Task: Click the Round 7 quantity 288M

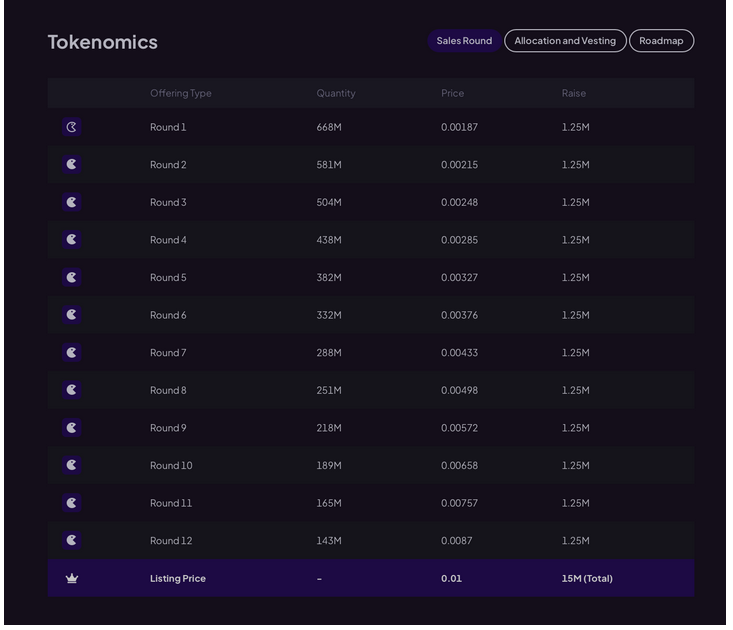Action: tap(329, 352)
